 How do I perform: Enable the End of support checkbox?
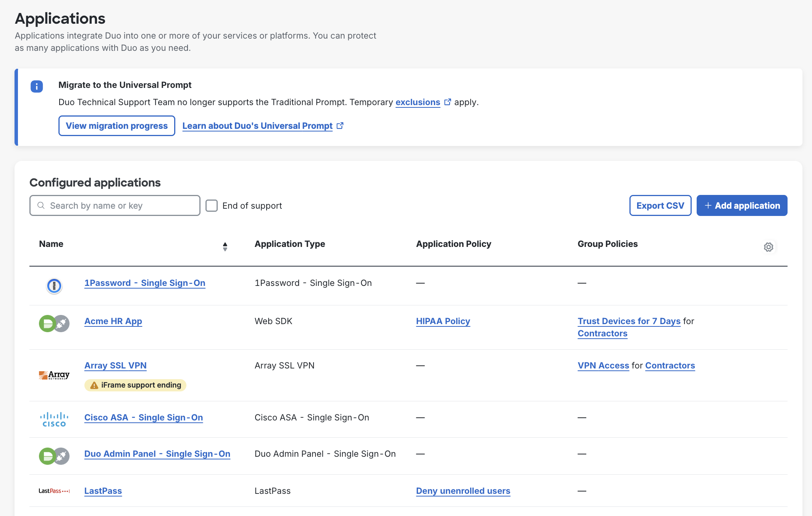coord(212,206)
